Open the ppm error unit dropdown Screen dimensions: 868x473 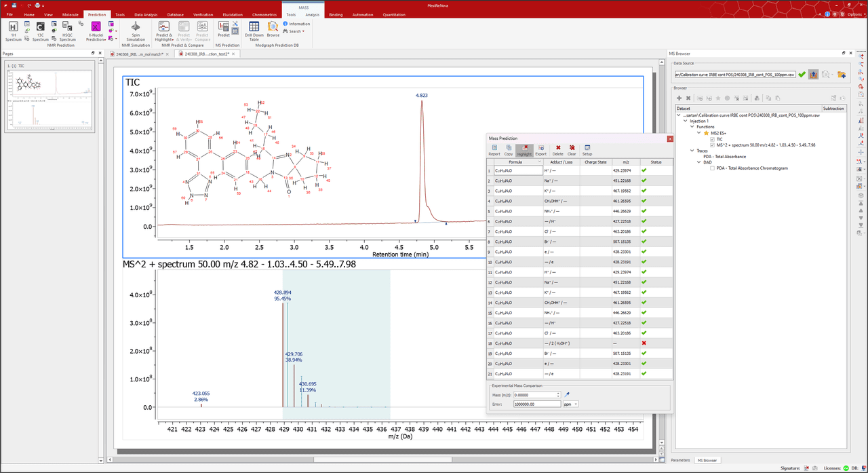pyautogui.click(x=570, y=404)
